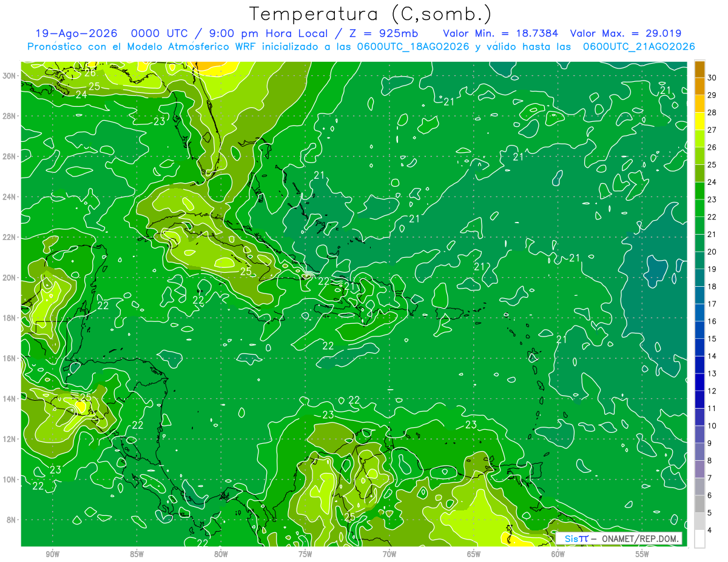
Task: Pick the white color band below 4
Action: (699, 539)
